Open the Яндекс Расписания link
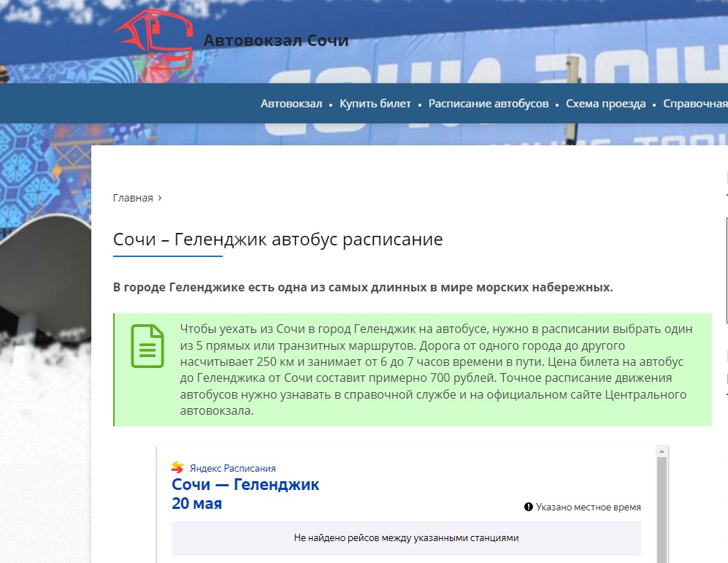Viewport: 728px width, 563px height. coord(233,468)
